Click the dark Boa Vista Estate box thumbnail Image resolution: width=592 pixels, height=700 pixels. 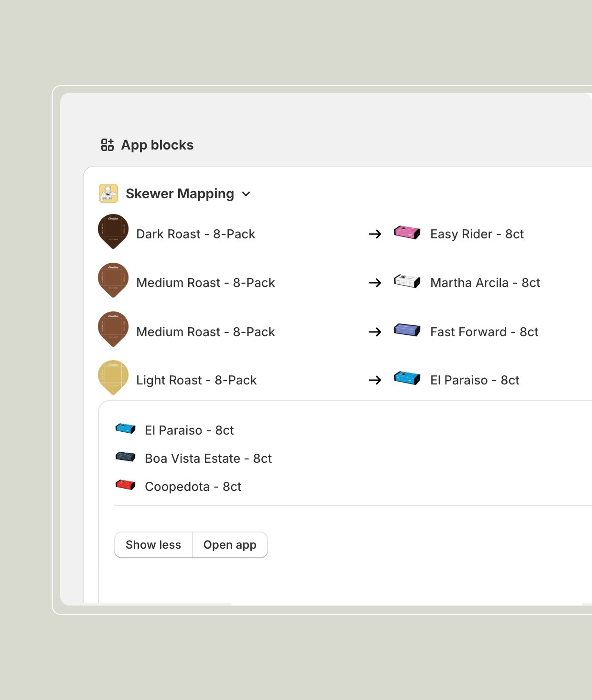(x=125, y=457)
